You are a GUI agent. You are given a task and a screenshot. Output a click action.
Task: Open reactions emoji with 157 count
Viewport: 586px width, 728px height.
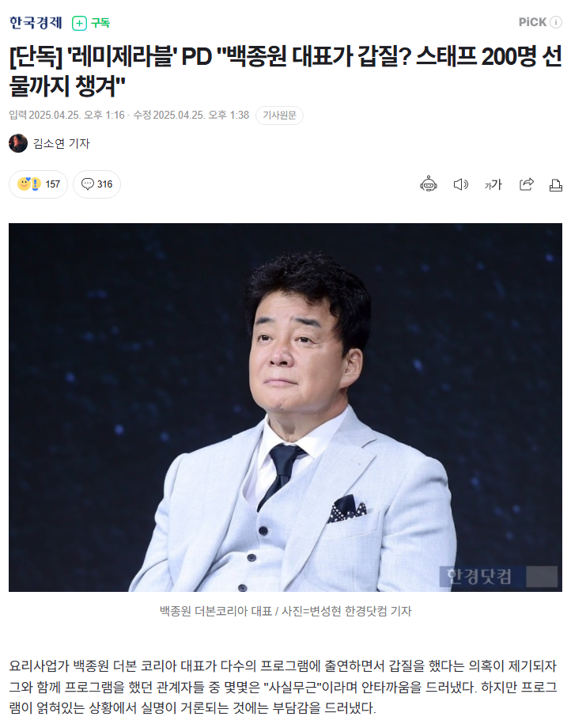point(38,184)
